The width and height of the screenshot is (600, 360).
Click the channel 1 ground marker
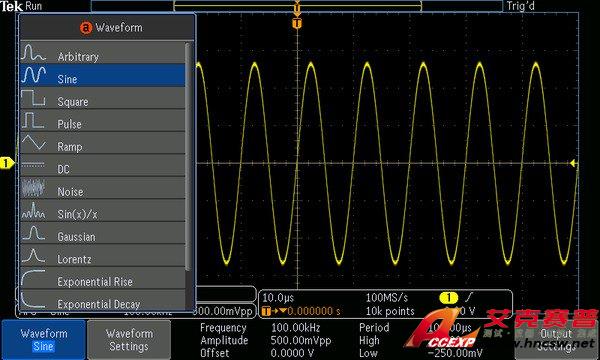pos(7,163)
